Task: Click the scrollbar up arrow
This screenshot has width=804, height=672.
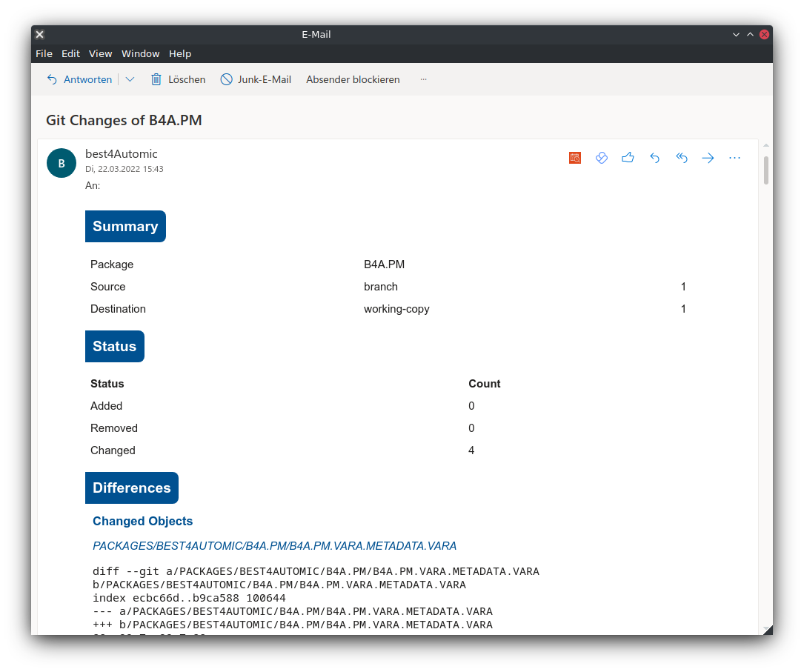Action: click(766, 145)
